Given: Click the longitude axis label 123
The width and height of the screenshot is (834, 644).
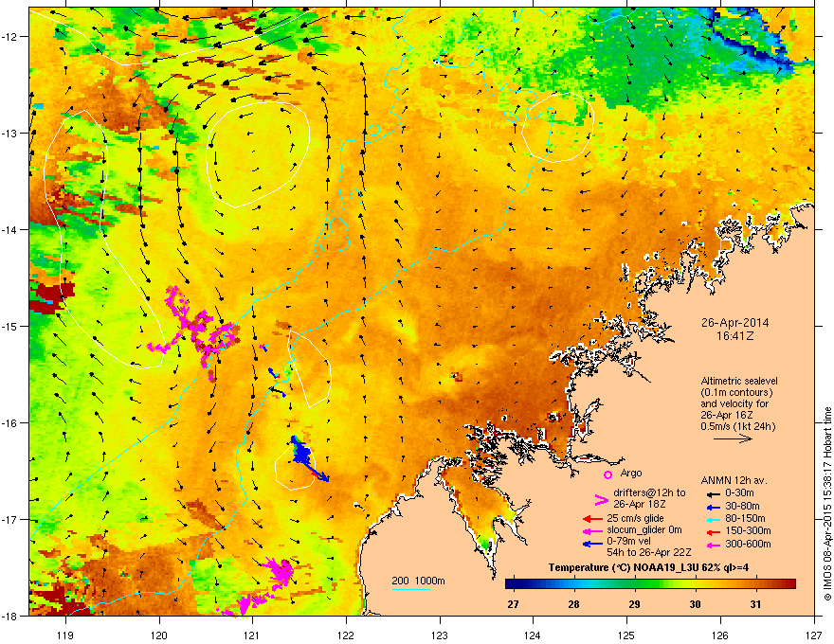Looking at the screenshot, I should coord(440,635).
